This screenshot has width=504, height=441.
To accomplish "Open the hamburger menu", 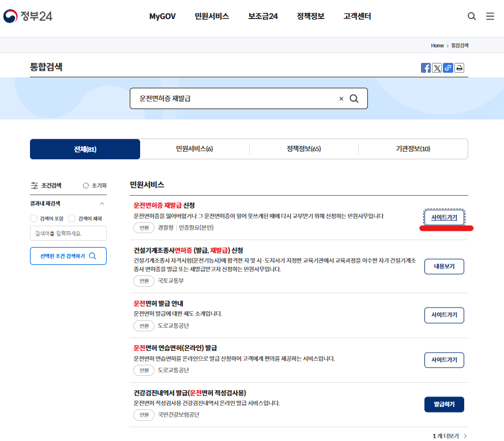I will (490, 16).
